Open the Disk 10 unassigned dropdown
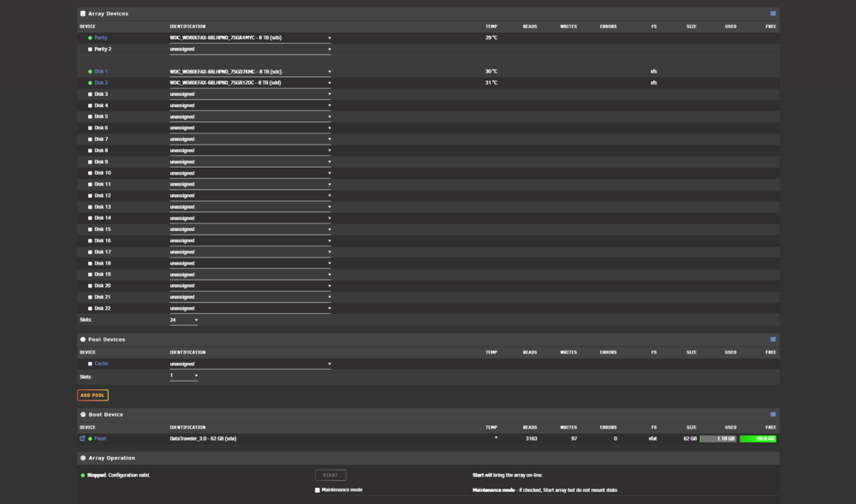This screenshot has width=856, height=504. point(250,173)
